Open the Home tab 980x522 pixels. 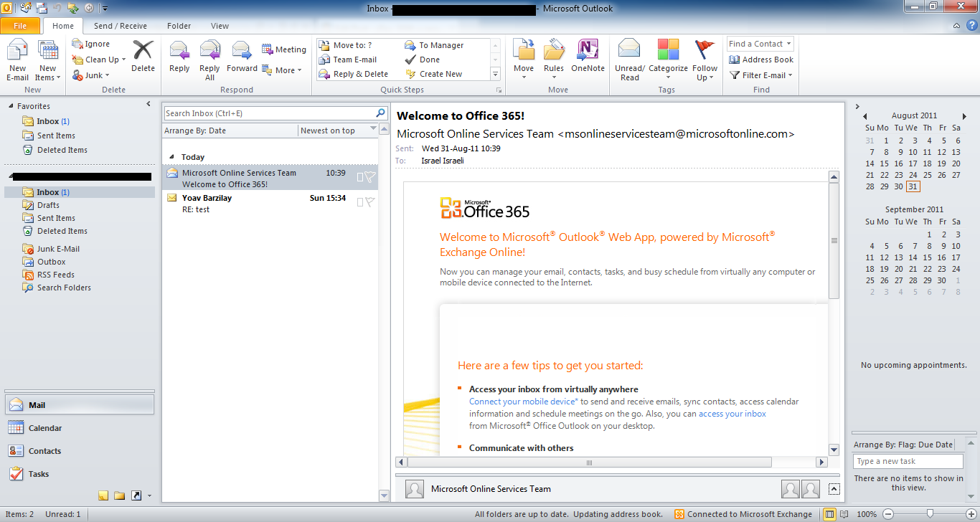point(63,26)
